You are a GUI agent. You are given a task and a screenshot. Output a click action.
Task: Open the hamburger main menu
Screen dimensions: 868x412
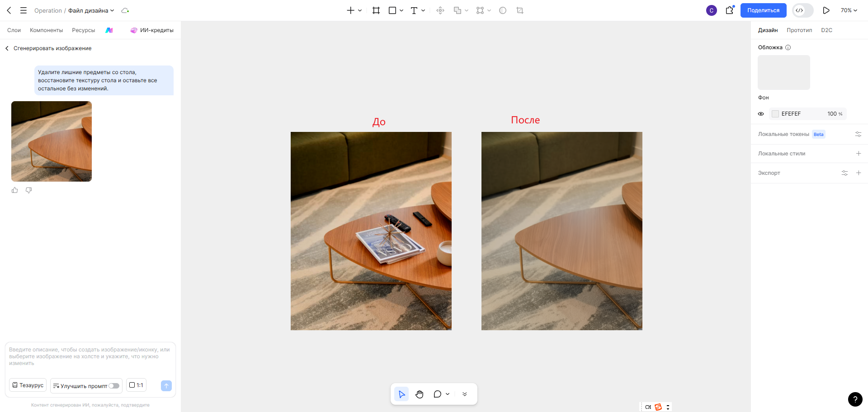click(x=24, y=10)
